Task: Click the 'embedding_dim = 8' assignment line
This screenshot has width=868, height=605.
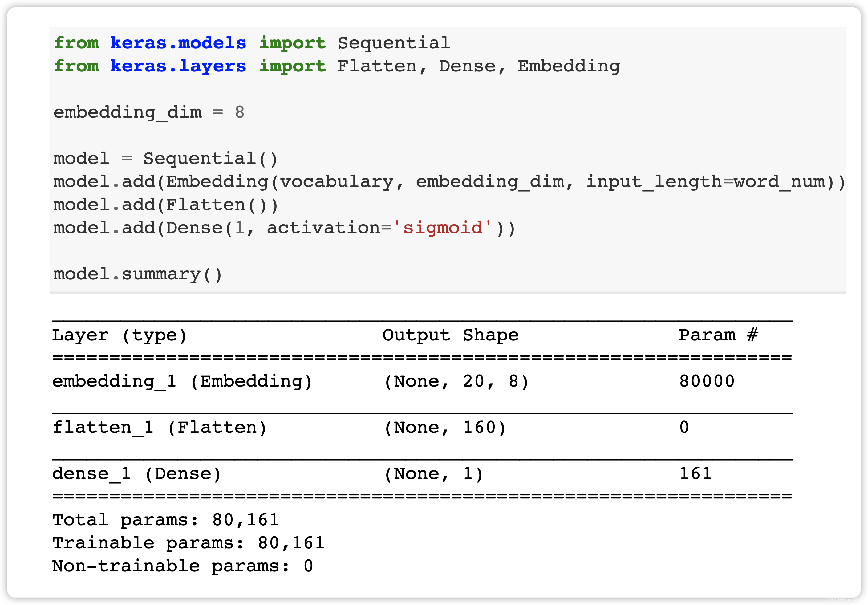Action: click(149, 113)
